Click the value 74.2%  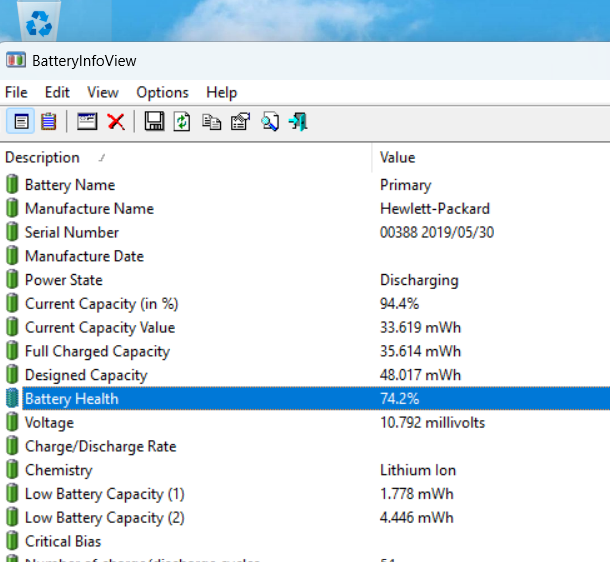[x=400, y=399]
